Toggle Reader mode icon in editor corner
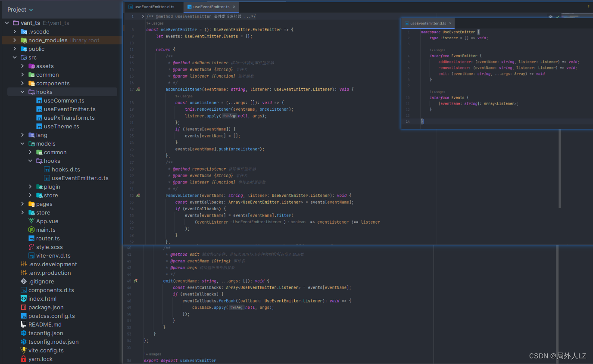The image size is (593, 364). (x=551, y=17)
